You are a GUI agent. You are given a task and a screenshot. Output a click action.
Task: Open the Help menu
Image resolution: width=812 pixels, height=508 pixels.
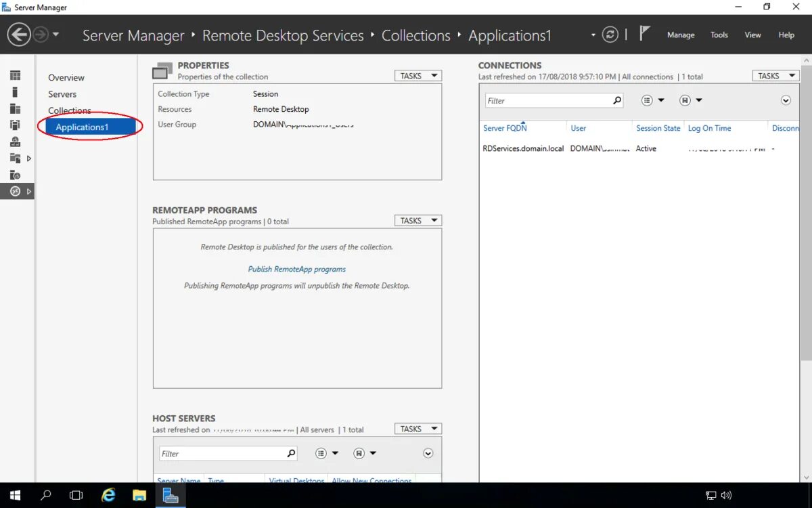point(786,35)
